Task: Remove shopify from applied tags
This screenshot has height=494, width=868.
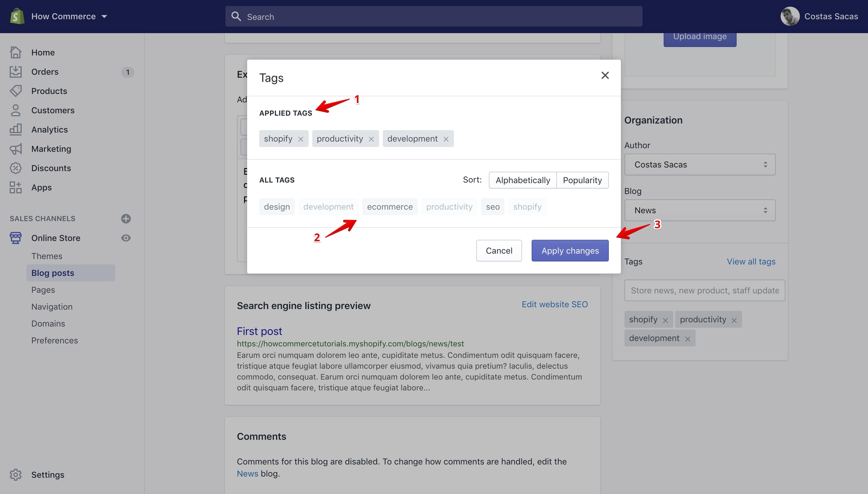Action: [301, 139]
